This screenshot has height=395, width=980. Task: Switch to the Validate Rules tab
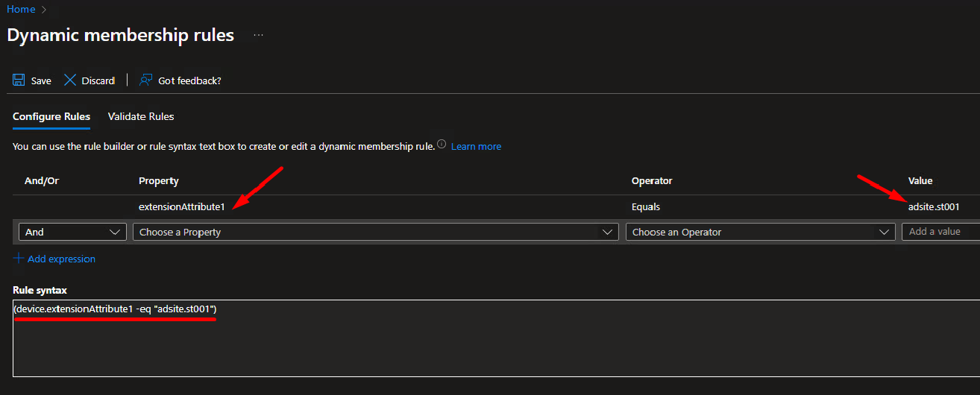coord(141,116)
